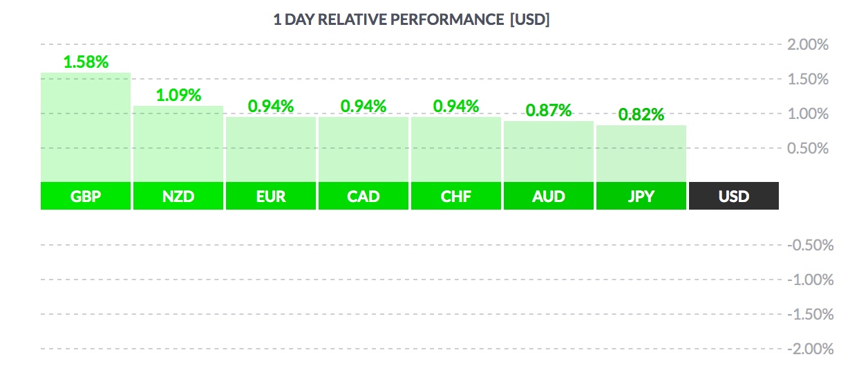Click the 0.87% value above AUD
Screen dimensions: 868x375
point(549,110)
